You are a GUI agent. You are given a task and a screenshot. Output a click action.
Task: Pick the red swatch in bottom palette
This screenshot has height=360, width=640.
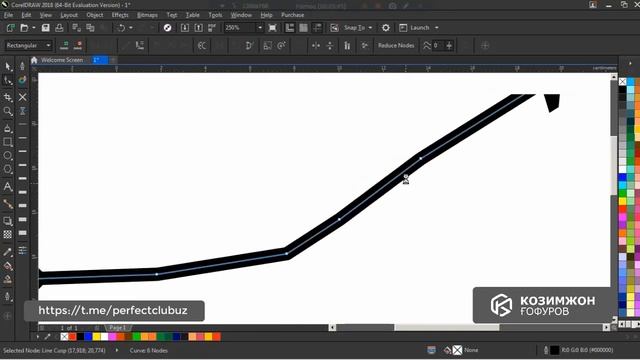pos(72,337)
